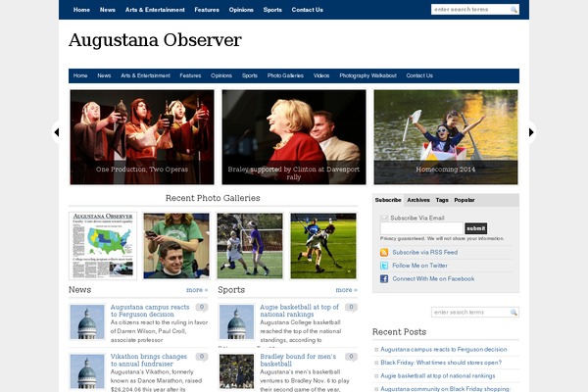Open Features in secondary menu
The image size is (588, 392).
point(190,75)
